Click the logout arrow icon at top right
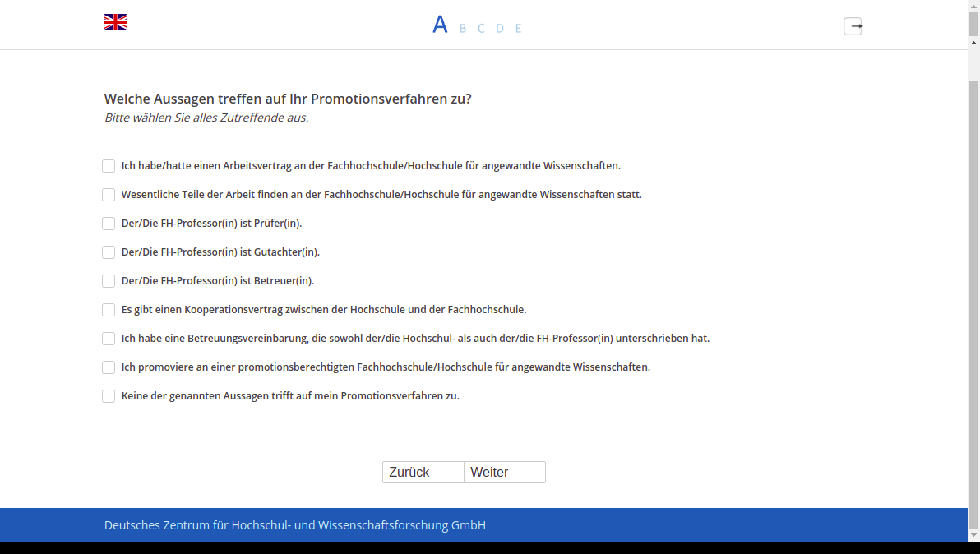This screenshot has height=554, width=980. click(x=853, y=26)
